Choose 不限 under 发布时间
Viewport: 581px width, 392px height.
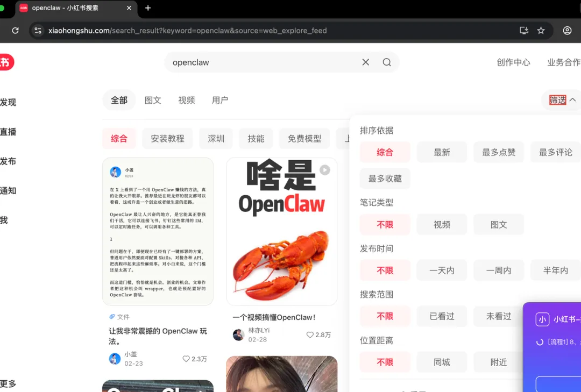click(x=385, y=270)
